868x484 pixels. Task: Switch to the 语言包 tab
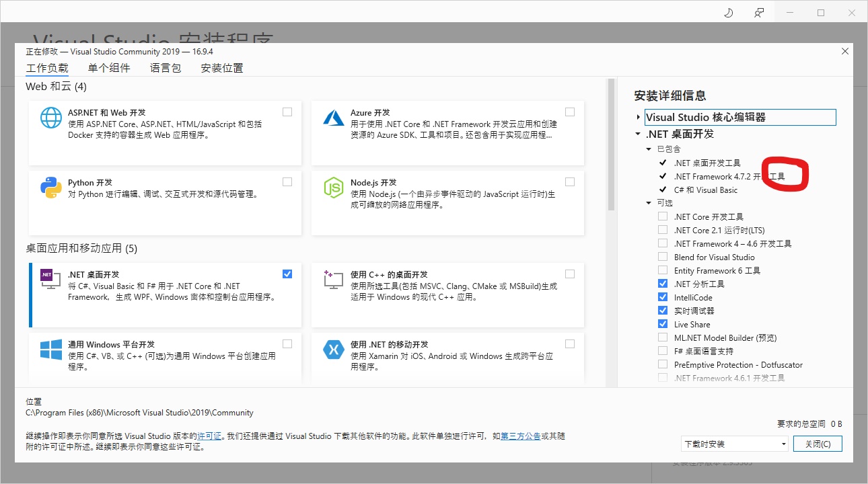tap(166, 68)
